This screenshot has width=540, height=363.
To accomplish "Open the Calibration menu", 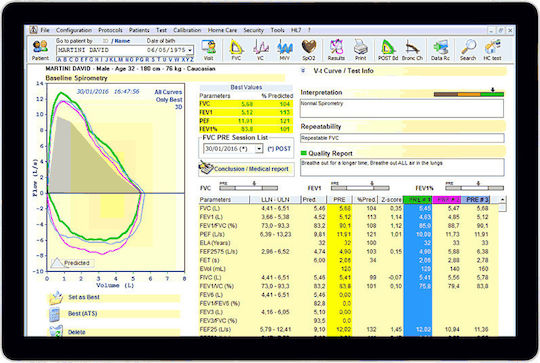I will pos(187,30).
